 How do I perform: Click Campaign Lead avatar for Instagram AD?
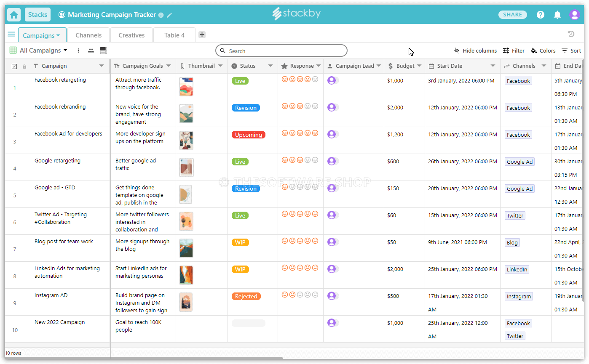click(332, 296)
